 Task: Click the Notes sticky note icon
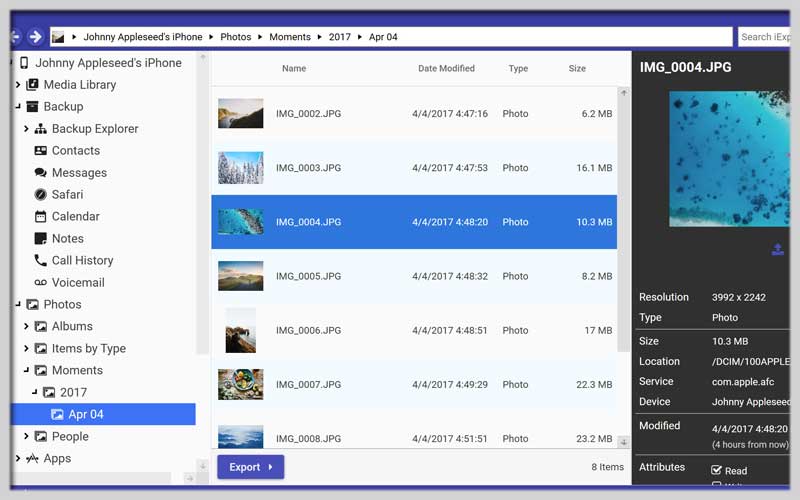click(40, 238)
